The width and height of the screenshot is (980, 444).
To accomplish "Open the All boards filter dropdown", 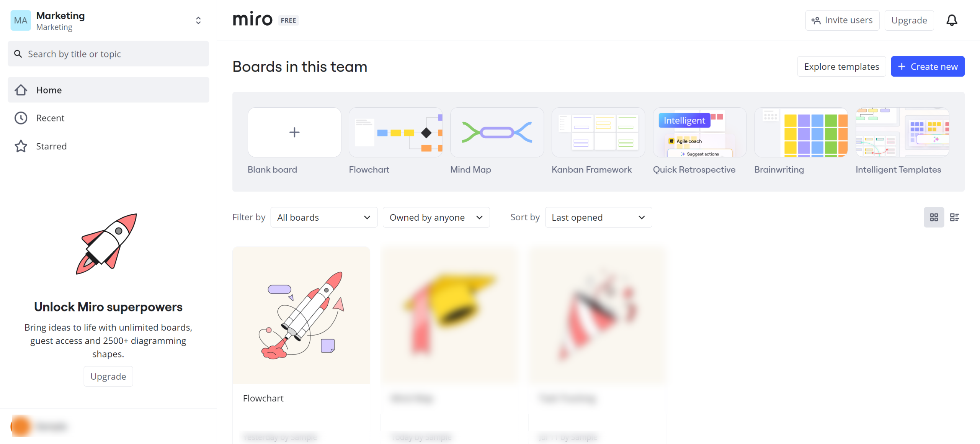I will tap(323, 217).
